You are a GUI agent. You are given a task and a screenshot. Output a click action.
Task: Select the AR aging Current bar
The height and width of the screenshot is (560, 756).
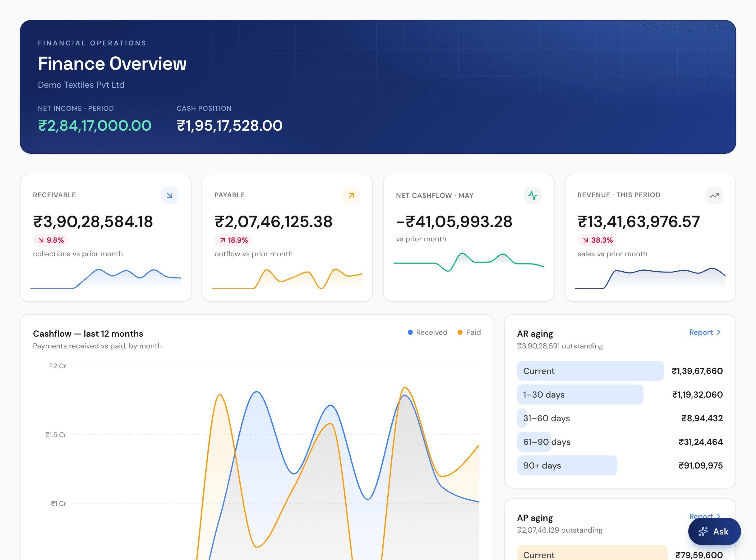point(590,371)
